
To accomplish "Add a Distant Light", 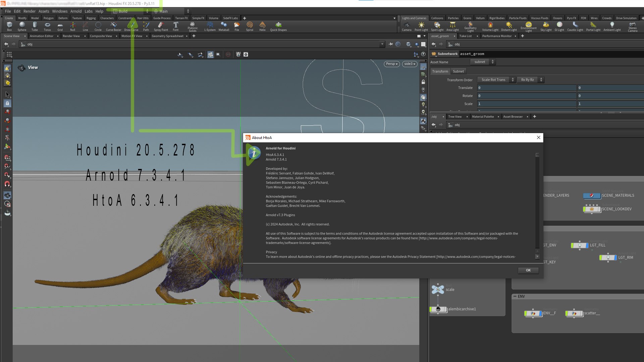I will 509,26.
